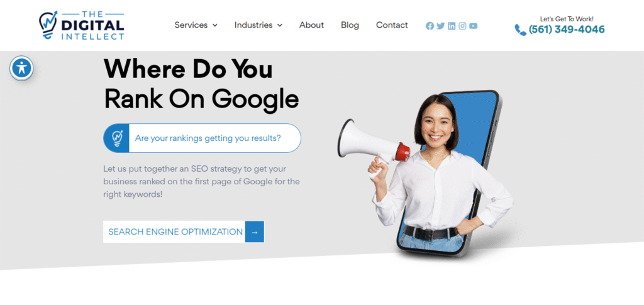The image size is (644, 305).
Task: Click the Search Engine Optimization button
Action: 184,232
